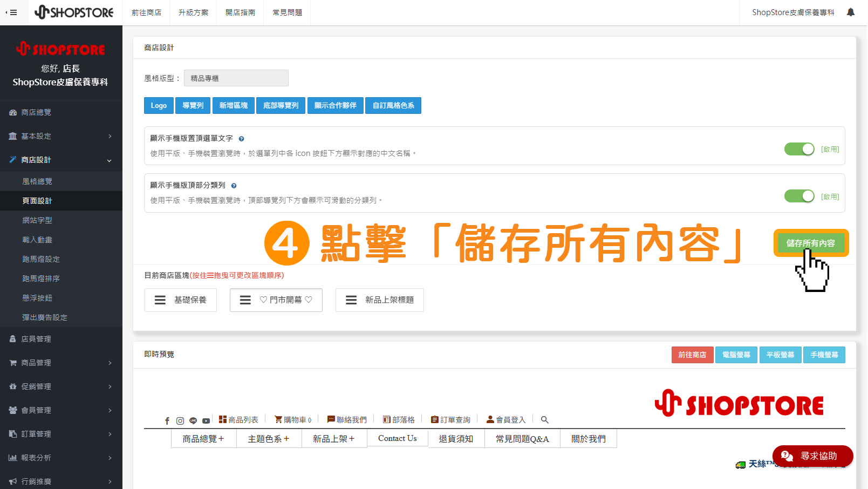Screen dimensions: 868x489
Task: Click the 導覽列 button
Action: click(x=193, y=105)
